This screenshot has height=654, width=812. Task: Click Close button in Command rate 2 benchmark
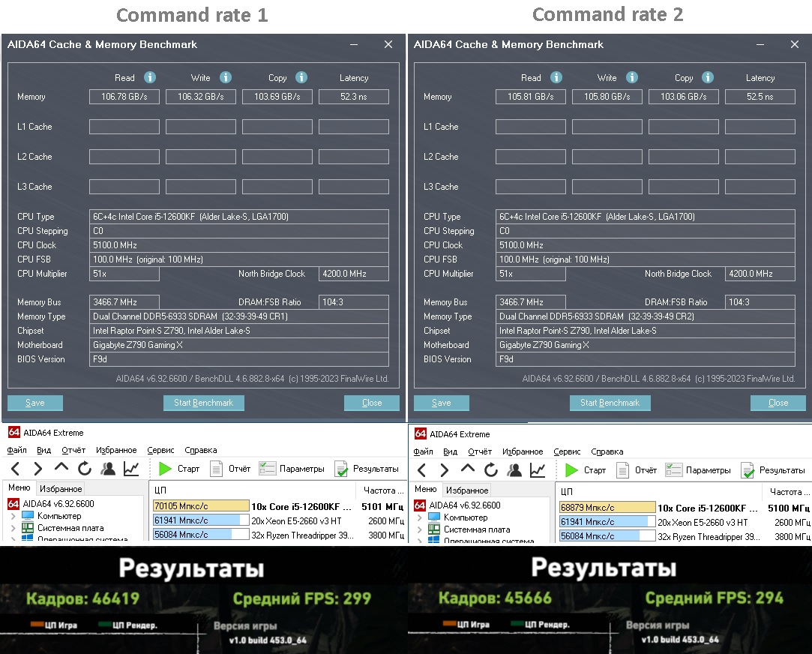coord(778,403)
